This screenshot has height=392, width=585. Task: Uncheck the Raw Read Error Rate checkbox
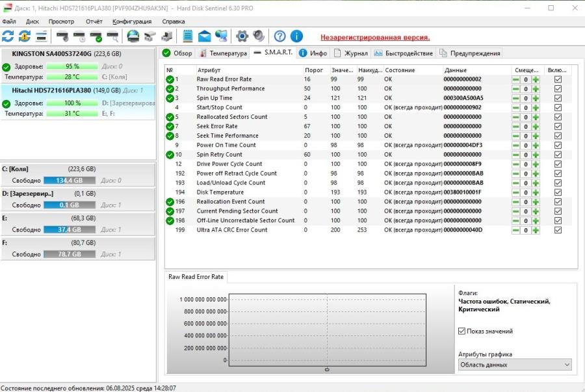coord(558,79)
